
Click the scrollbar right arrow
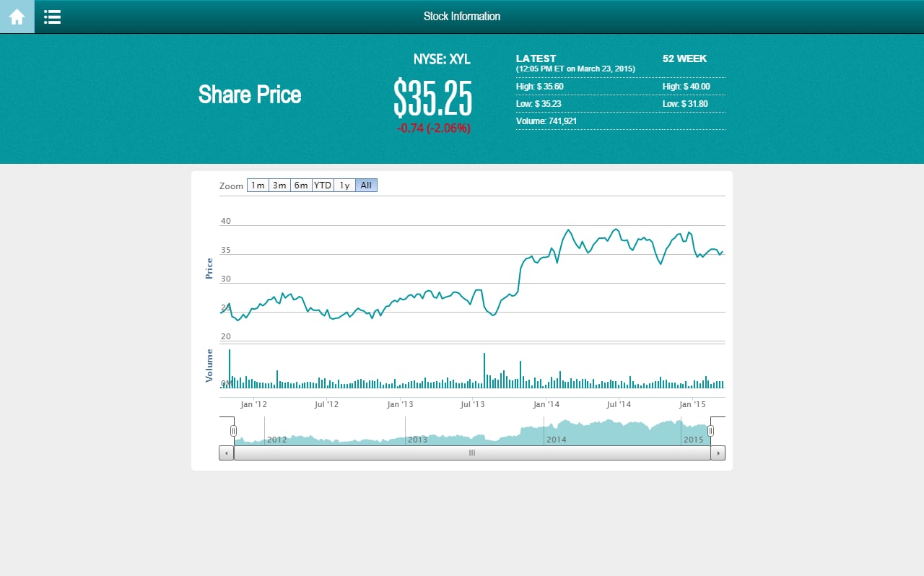click(x=718, y=453)
